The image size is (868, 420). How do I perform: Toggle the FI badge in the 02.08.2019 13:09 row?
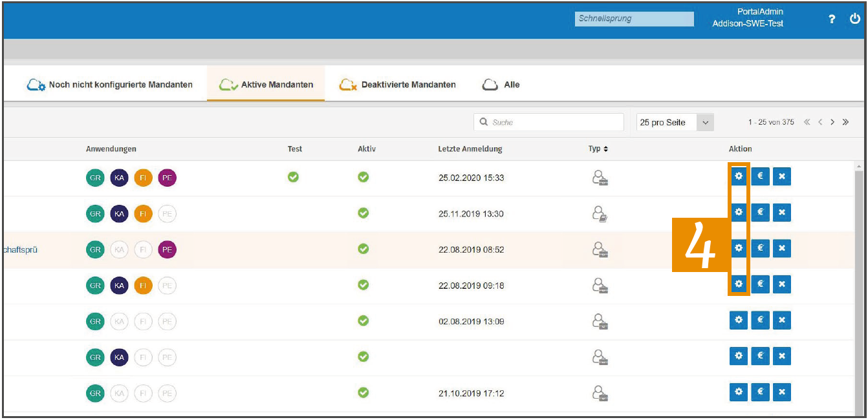143,320
